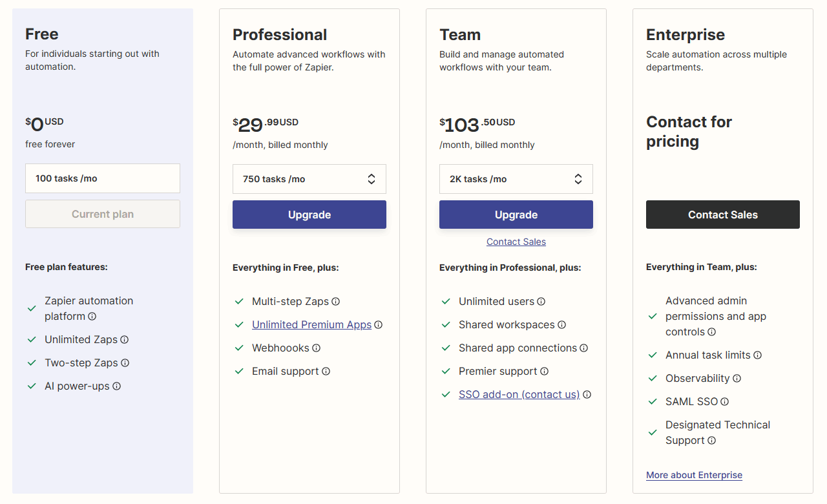Click the Free plan 100 tasks/mo field

point(103,178)
